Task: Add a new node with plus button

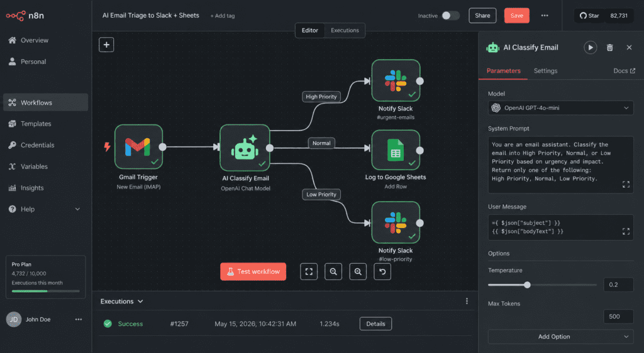Action: (106, 45)
